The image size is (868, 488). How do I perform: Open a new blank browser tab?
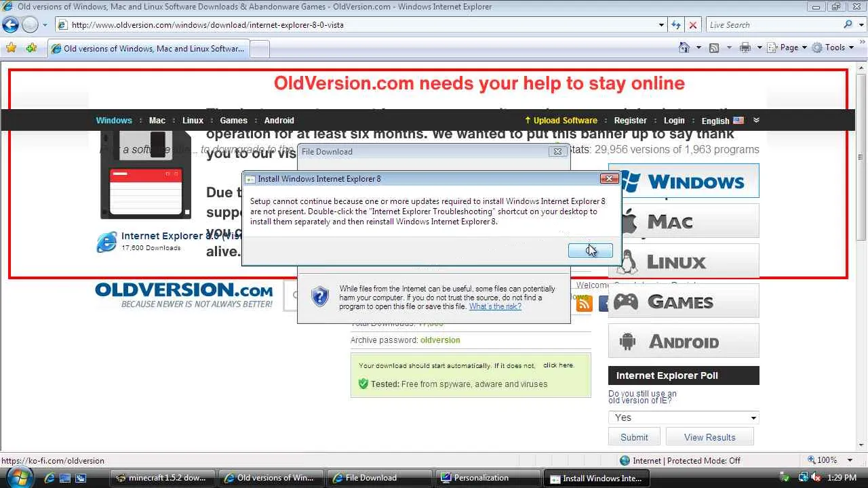(260, 49)
